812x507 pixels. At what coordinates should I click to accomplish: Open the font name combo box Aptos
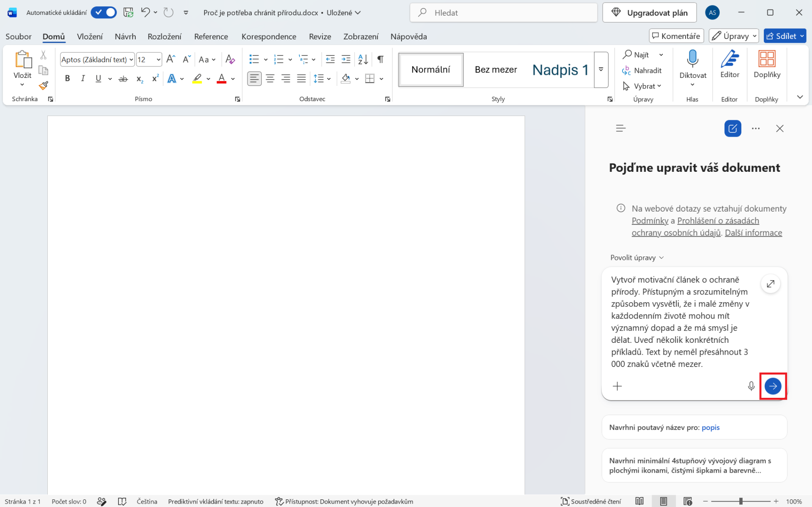pyautogui.click(x=97, y=59)
